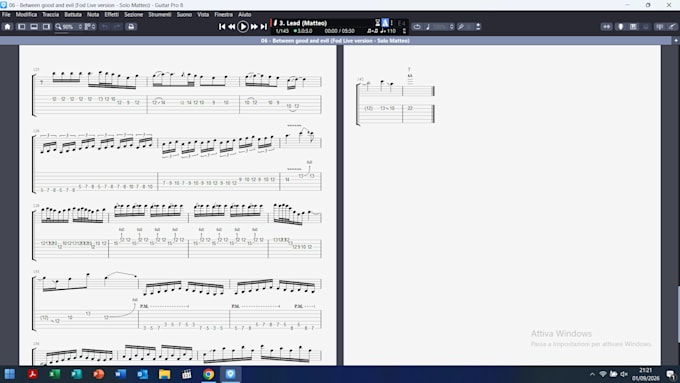This screenshot has width=680, height=383.
Task: Click the bar position 1/143
Action: [282, 31]
